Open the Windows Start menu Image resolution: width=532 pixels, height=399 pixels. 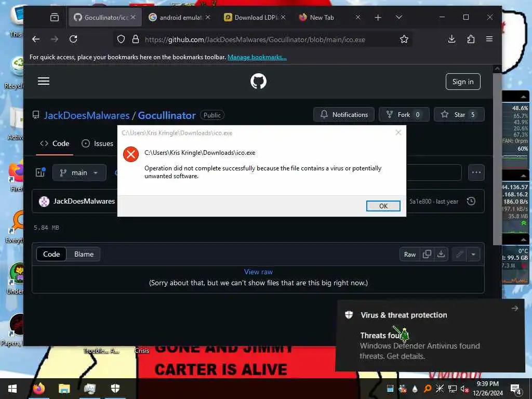[x=12, y=389]
